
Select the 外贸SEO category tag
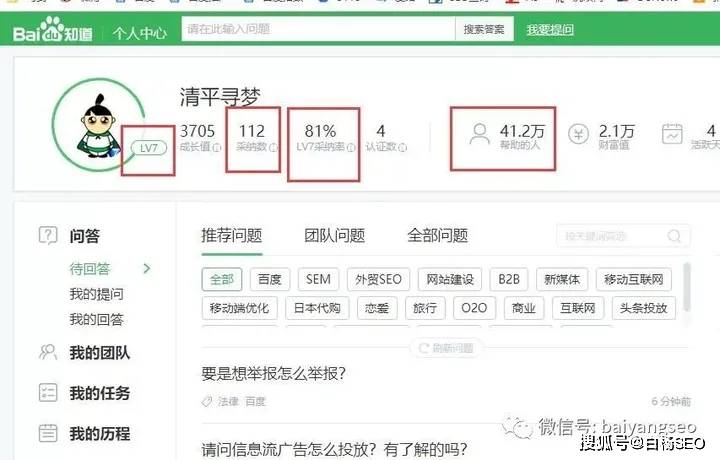point(378,279)
